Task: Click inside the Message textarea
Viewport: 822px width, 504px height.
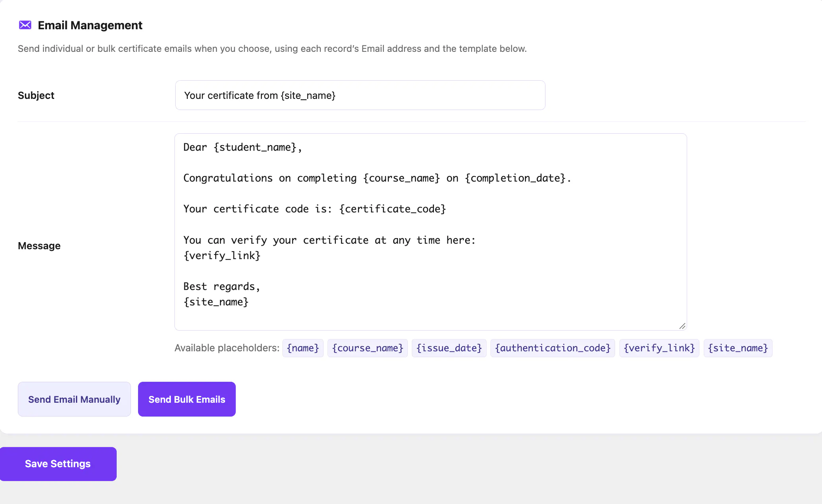Action: click(430, 232)
